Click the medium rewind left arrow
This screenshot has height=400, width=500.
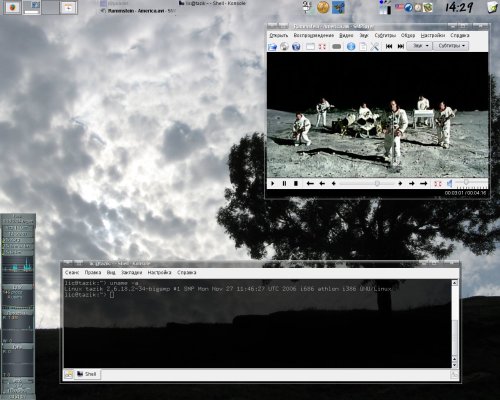point(322,183)
